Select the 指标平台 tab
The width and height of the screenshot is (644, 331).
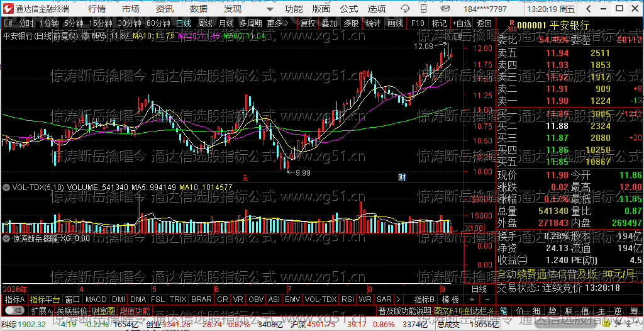(45, 300)
